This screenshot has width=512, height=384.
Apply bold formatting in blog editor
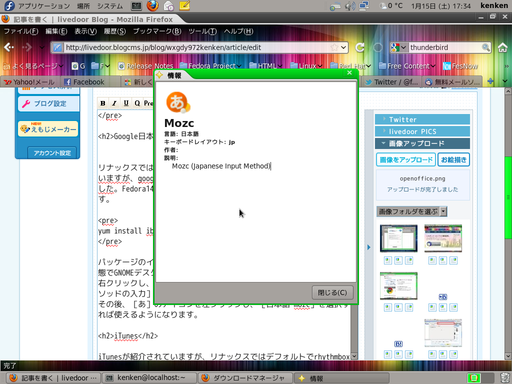(x=103, y=103)
